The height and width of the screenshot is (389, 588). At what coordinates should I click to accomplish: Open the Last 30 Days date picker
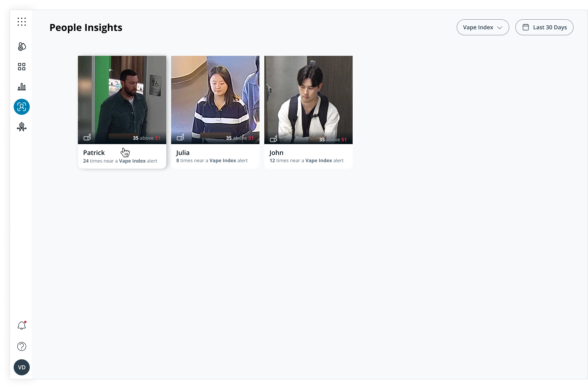tap(544, 27)
